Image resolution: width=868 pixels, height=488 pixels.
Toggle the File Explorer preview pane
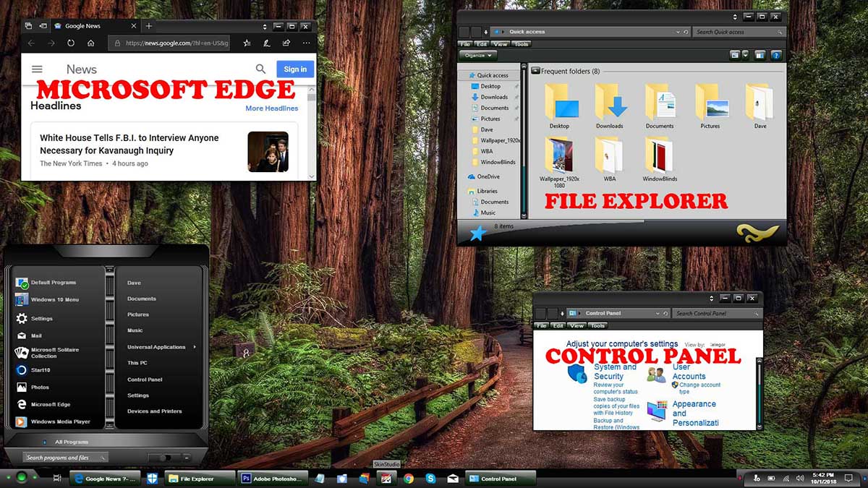[x=759, y=55]
